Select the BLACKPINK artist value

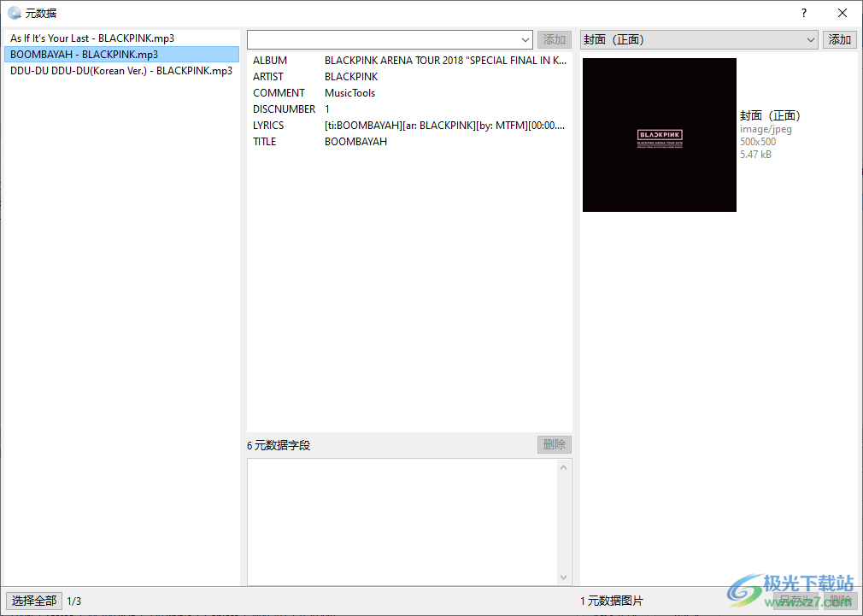coord(351,77)
